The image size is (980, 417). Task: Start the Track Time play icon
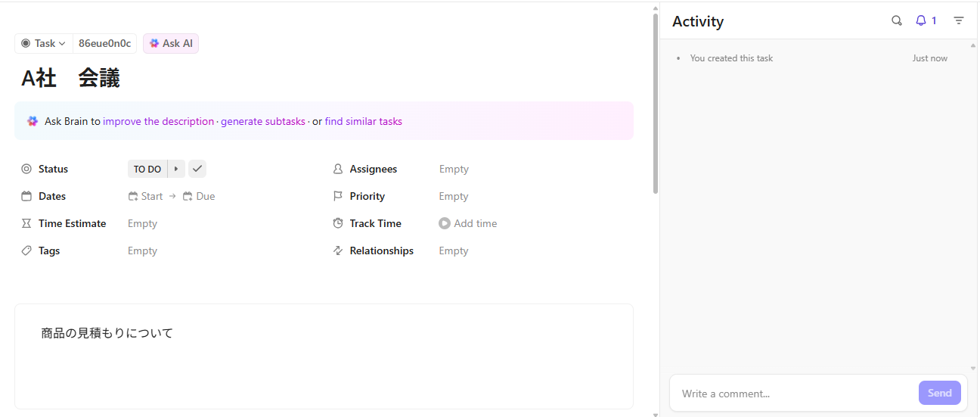click(x=445, y=223)
